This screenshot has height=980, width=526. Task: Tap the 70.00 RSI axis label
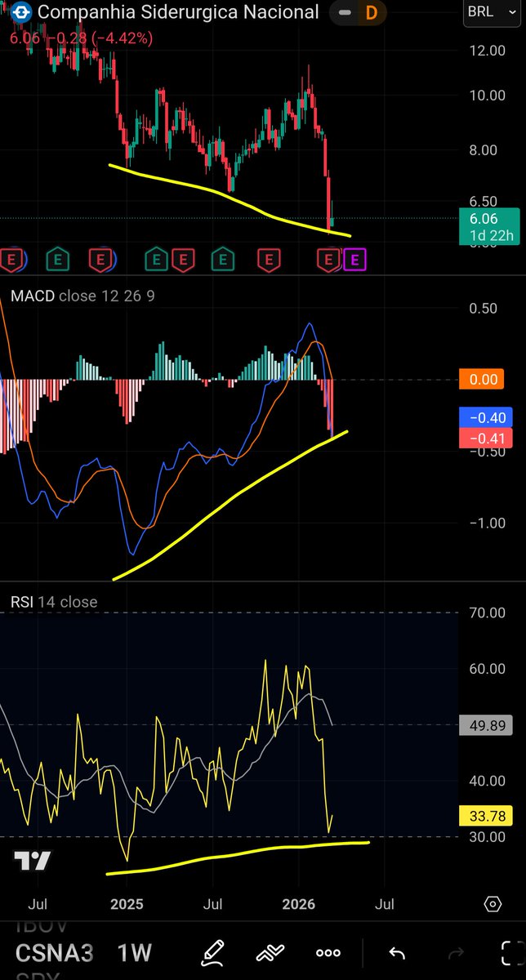487,612
